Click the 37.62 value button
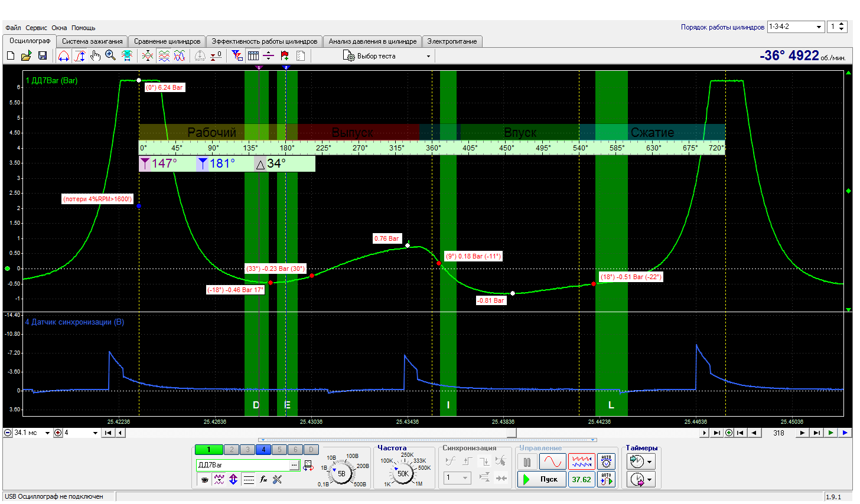The height and width of the screenshot is (504, 860). coord(582,479)
